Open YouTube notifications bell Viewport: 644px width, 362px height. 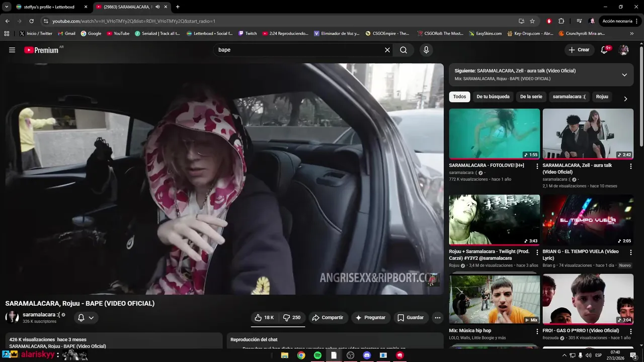605,50
